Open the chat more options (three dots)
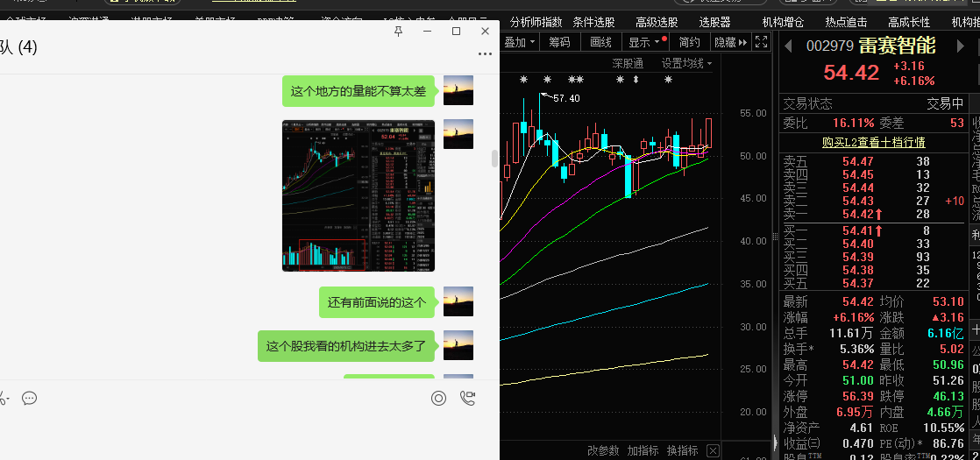Image resolution: width=980 pixels, height=460 pixels. [x=485, y=54]
